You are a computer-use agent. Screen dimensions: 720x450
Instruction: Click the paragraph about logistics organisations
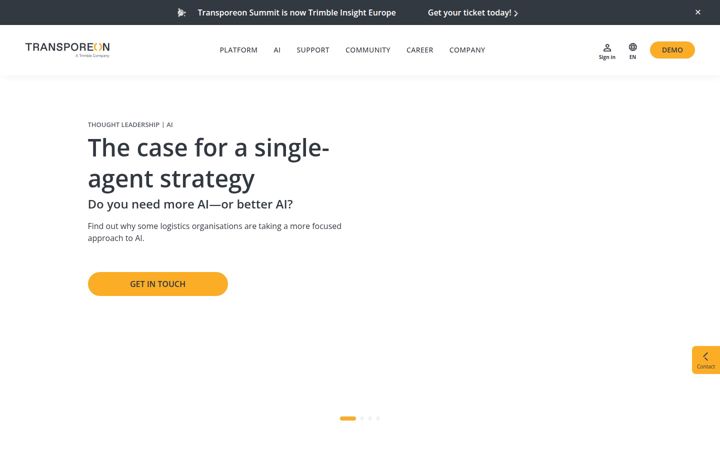tap(214, 232)
